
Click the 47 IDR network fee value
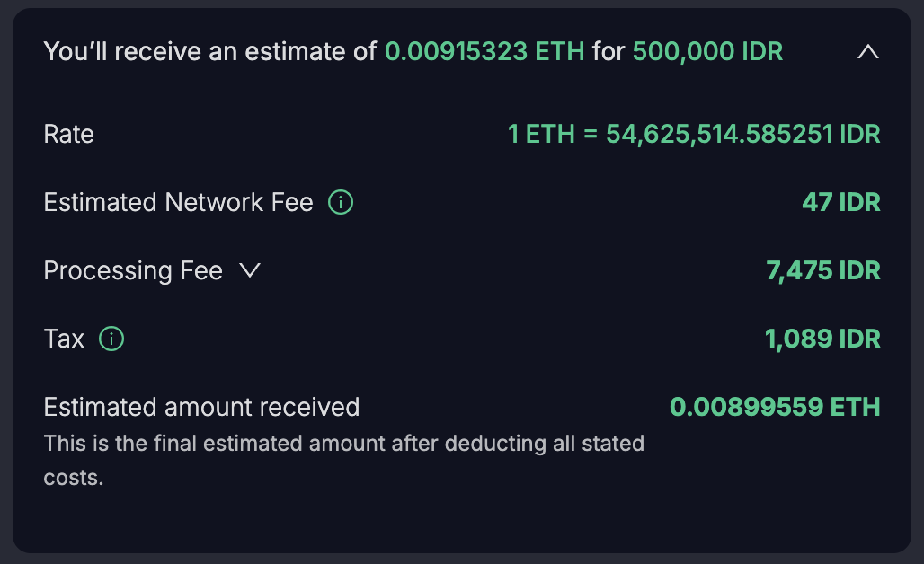pos(840,203)
